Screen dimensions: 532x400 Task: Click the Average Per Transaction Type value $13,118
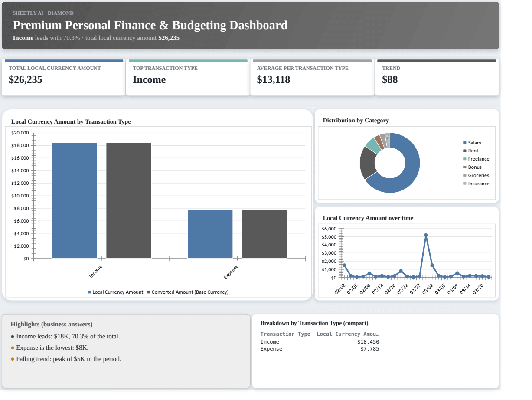[x=274, y=80]
